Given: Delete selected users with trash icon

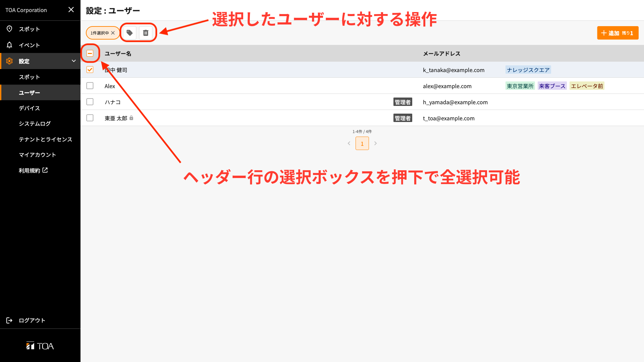Looking at the screenshot, I should point(146,33).
